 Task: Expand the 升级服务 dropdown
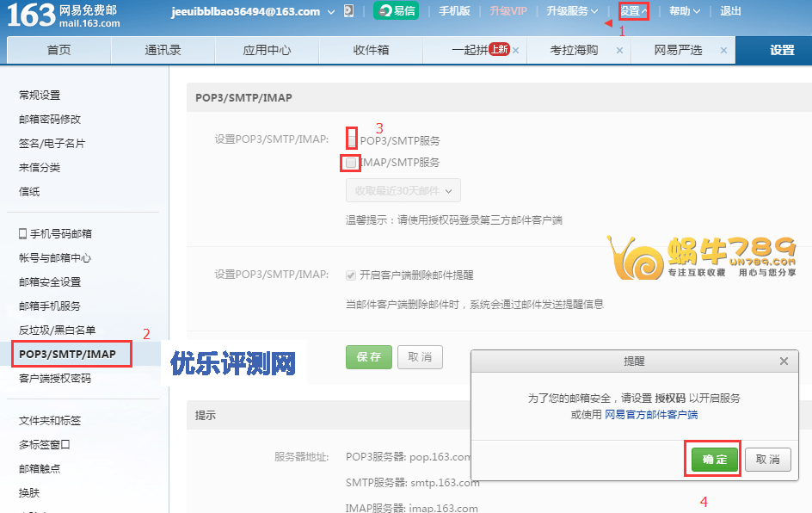[572, 11]
